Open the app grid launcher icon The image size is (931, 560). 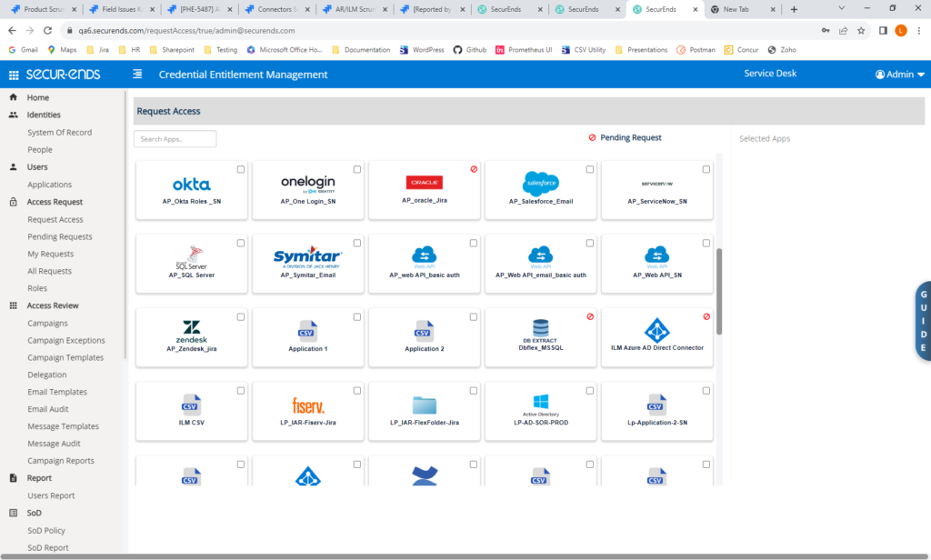pyautogui.click(x=14, y=75)
